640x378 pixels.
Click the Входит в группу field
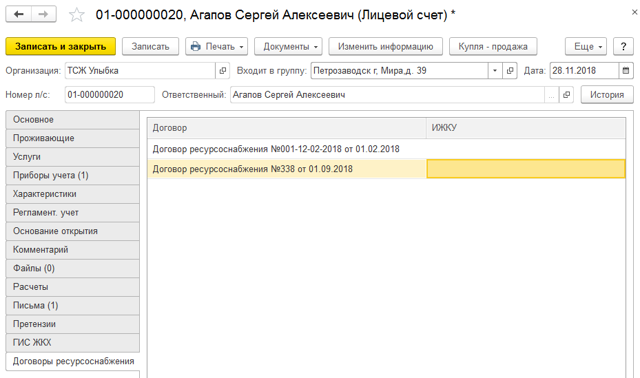click(x=399, y=71)
